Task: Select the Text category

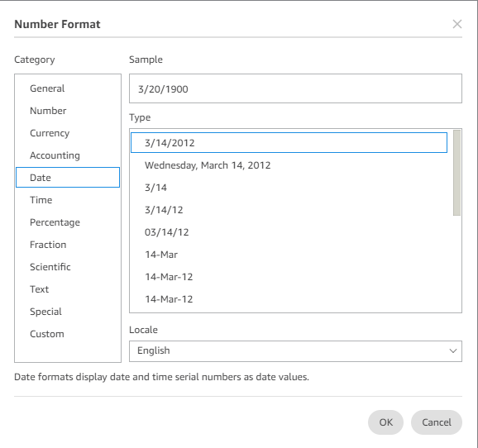Action: pos(68,289)
